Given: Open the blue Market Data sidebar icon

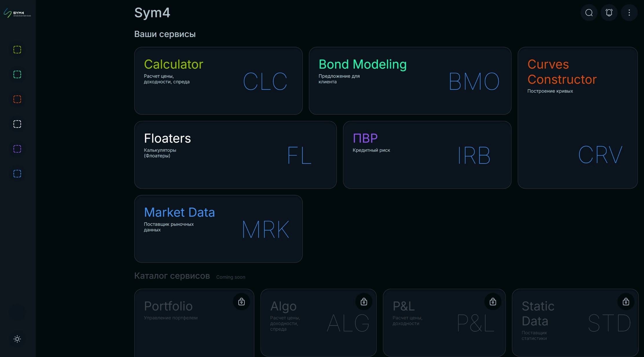Looking at the screenshot, I should pyautogui.click(x=17, y=174).
